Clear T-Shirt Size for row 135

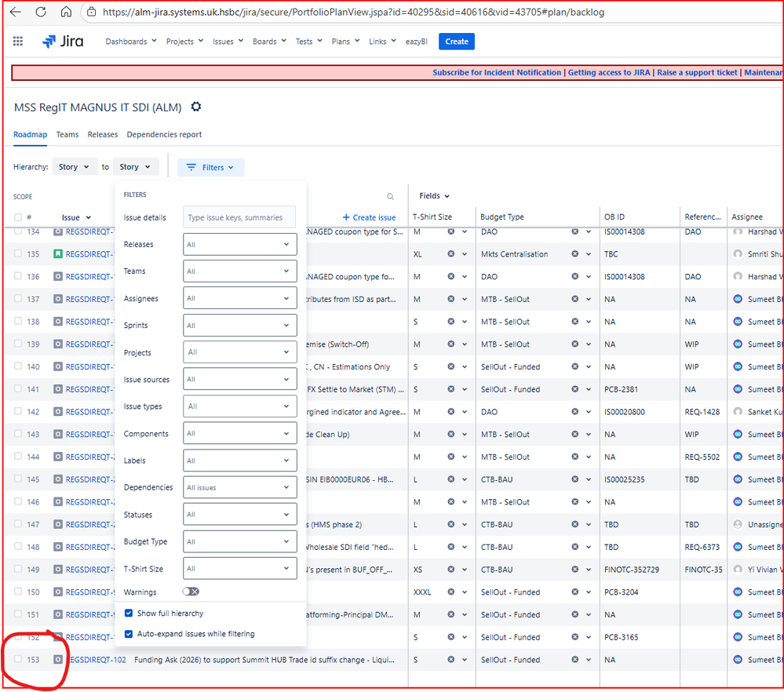(x=451, y=254)
